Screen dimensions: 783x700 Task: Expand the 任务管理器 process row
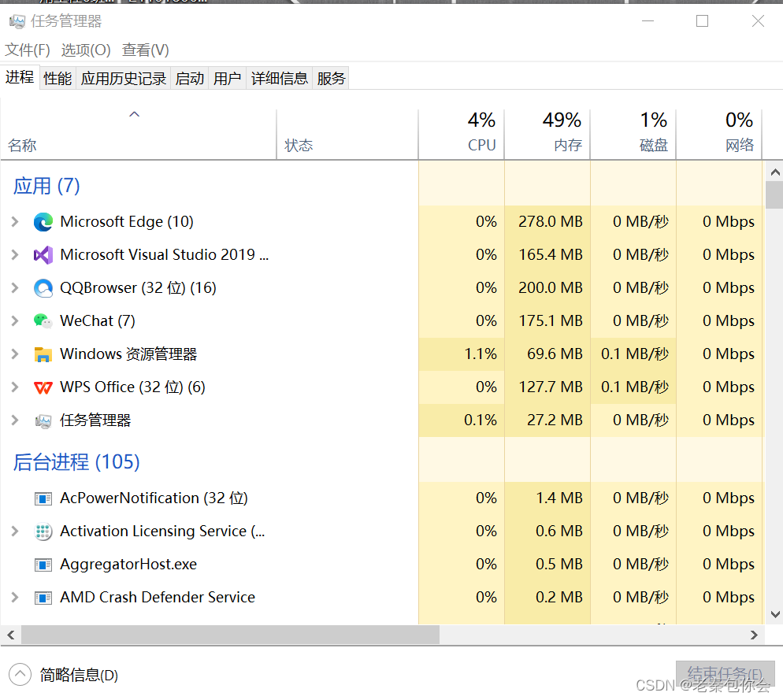pos(15,420)
